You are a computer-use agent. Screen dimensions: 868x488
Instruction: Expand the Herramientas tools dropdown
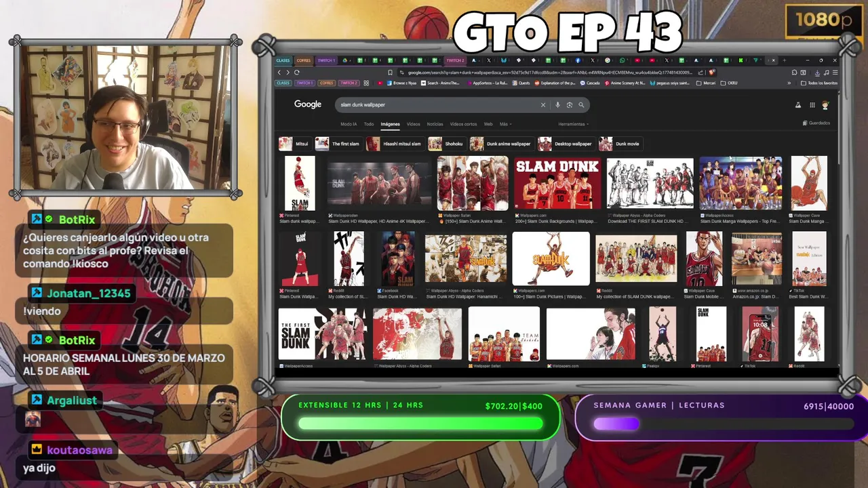click(x=573, y=124)
